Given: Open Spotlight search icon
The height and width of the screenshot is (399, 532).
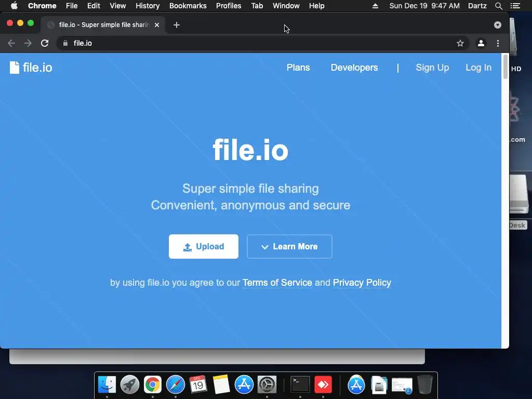Looking at the screenshot, I should click(x=498, y=6).
